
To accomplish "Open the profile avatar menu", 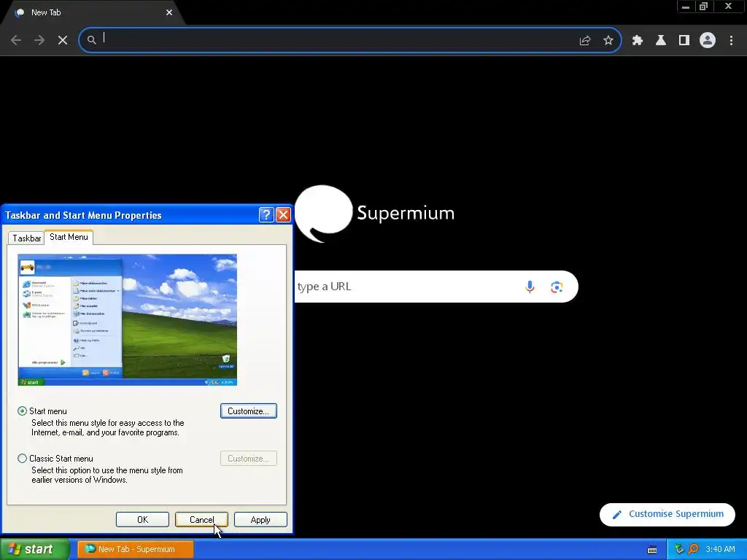I will [x=708, y=41].
